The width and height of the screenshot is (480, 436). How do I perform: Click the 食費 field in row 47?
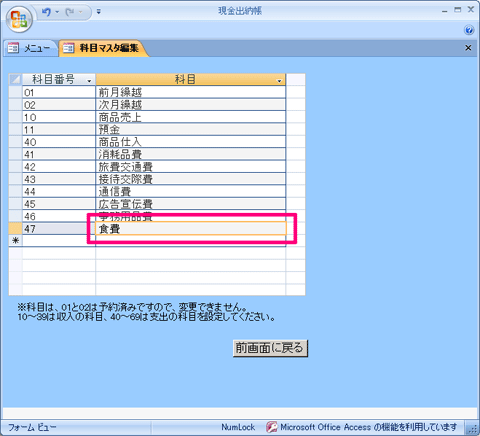point(191,229)
